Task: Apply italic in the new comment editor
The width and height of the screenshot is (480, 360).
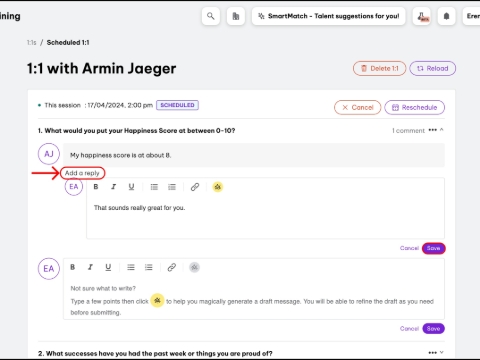Action: coord(90,267)
